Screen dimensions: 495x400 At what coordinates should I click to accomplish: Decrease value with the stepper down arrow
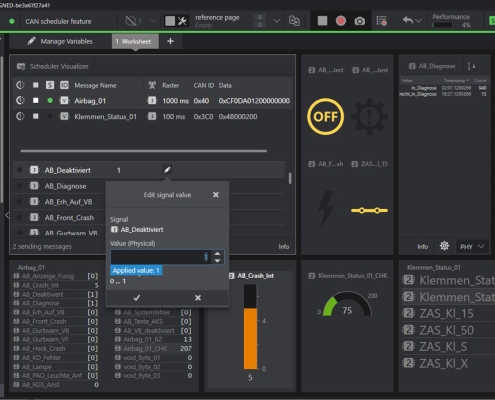click(x=217, y=260)
